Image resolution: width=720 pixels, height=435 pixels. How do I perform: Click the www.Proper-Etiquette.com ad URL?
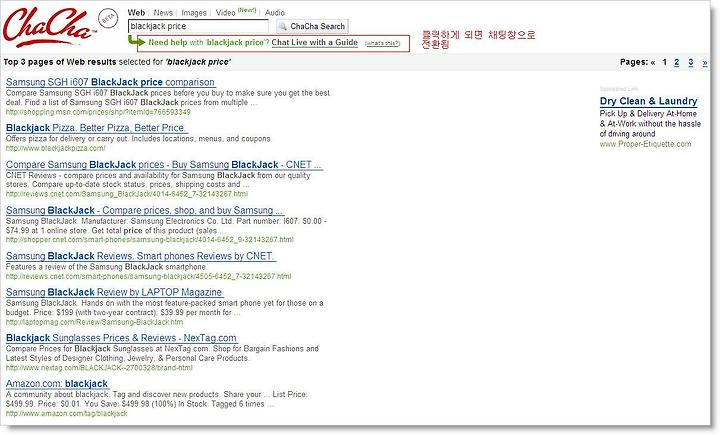click(x=645, y=144)
